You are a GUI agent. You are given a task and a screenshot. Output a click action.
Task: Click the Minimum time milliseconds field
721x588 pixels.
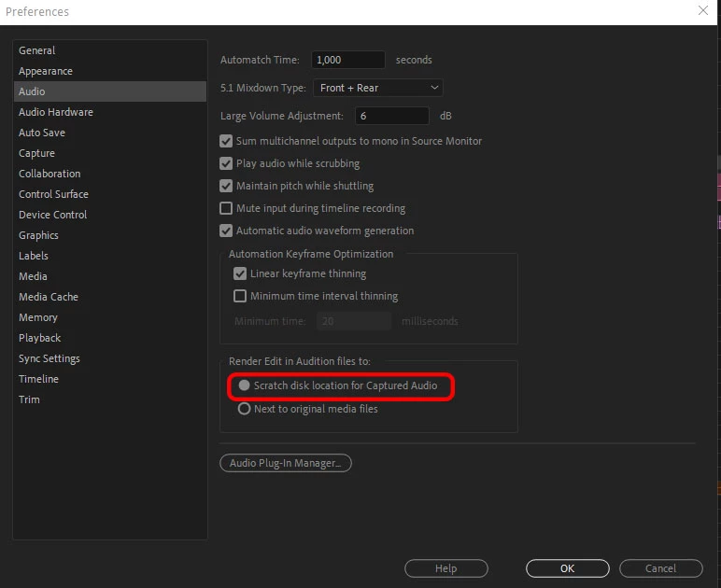click(x=354, y=321)
